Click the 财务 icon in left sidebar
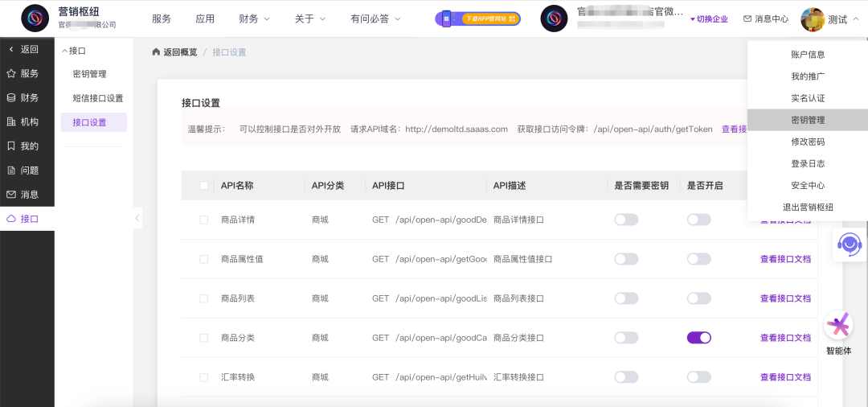The image size is (868, 407). point(11,97)
